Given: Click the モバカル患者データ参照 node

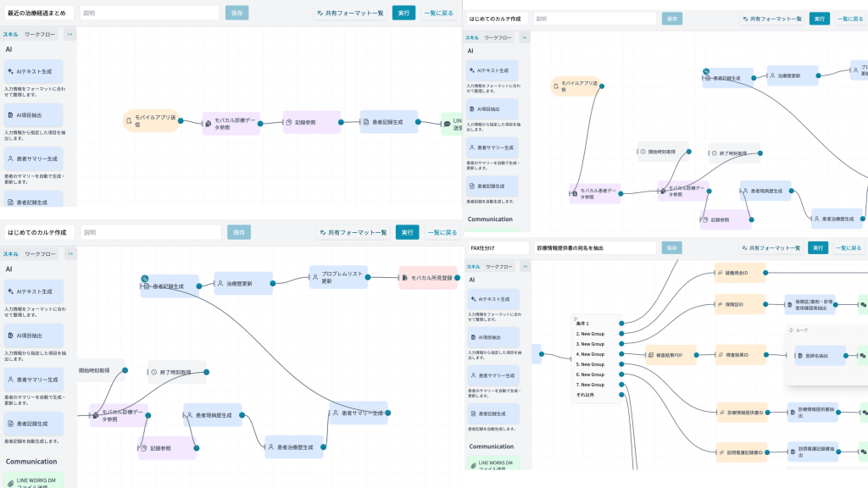Looking at the screenshot, I should 596,193.
